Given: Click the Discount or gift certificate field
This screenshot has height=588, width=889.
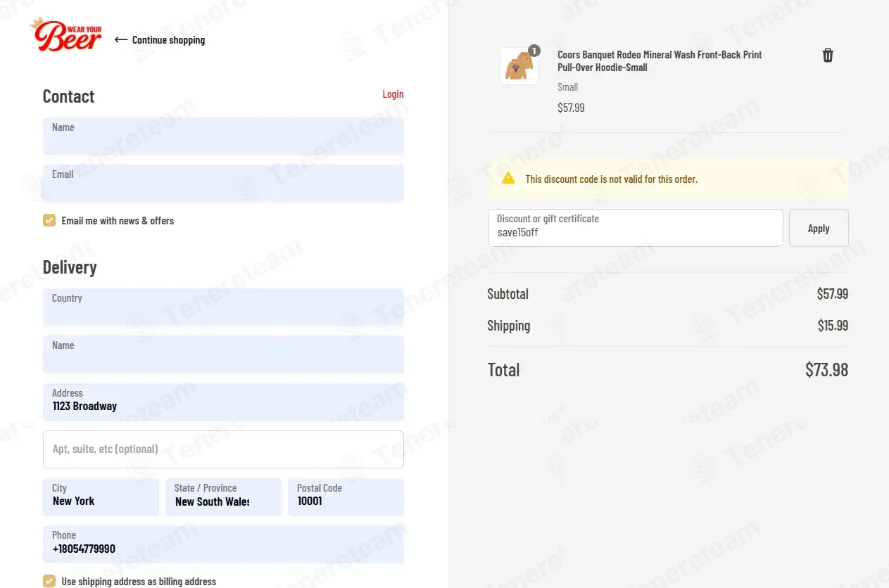Looking at the screenshot, I should 636,228.
